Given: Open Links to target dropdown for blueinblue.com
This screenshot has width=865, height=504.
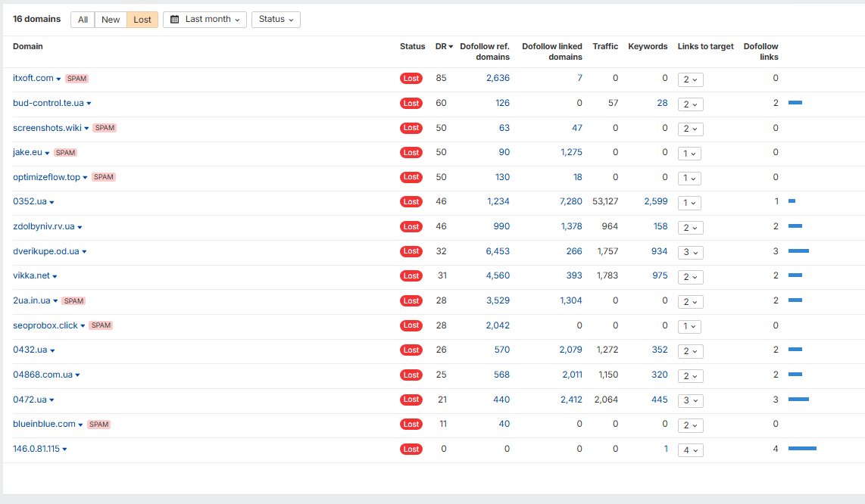Looking at the screenshot, I should [x=690, y=425].
